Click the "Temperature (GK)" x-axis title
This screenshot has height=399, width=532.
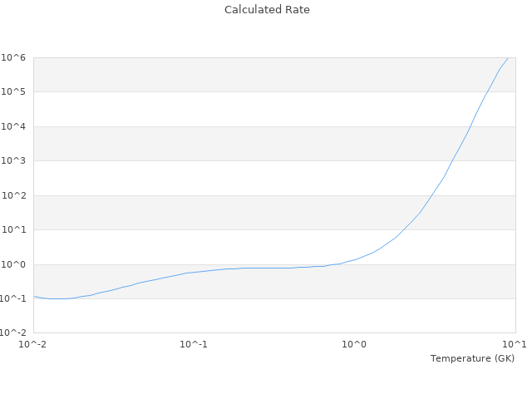472,358
